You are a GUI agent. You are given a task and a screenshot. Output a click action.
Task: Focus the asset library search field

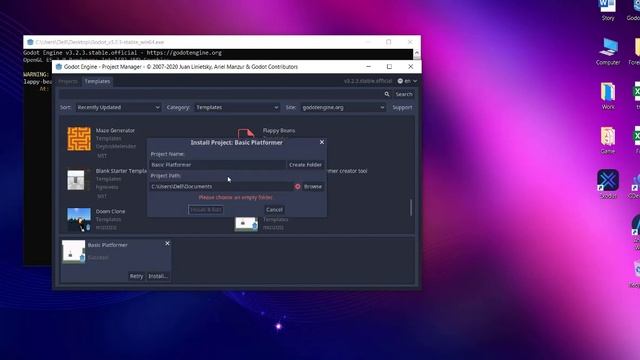click(220, 94)
